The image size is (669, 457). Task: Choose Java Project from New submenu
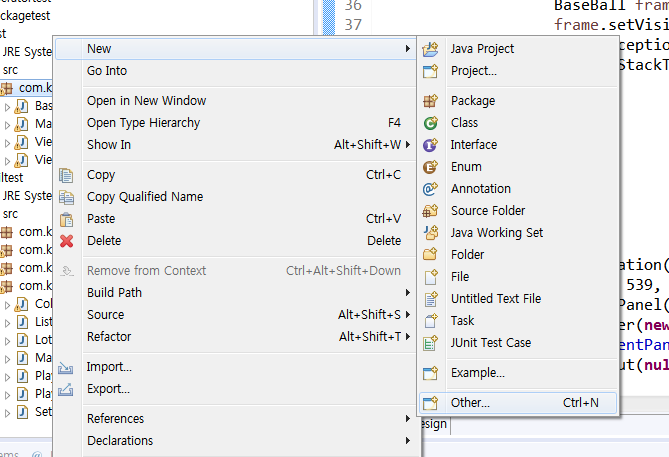pyautogui.click(x=518, y=49)
